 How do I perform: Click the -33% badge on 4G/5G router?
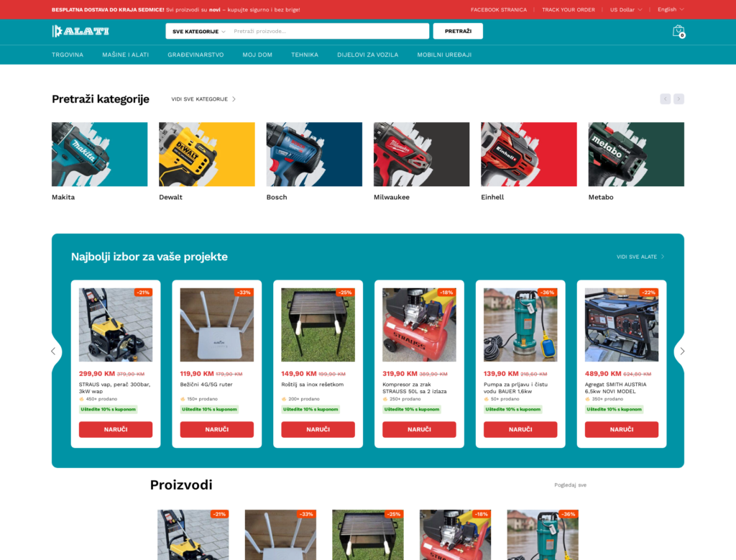244,293
